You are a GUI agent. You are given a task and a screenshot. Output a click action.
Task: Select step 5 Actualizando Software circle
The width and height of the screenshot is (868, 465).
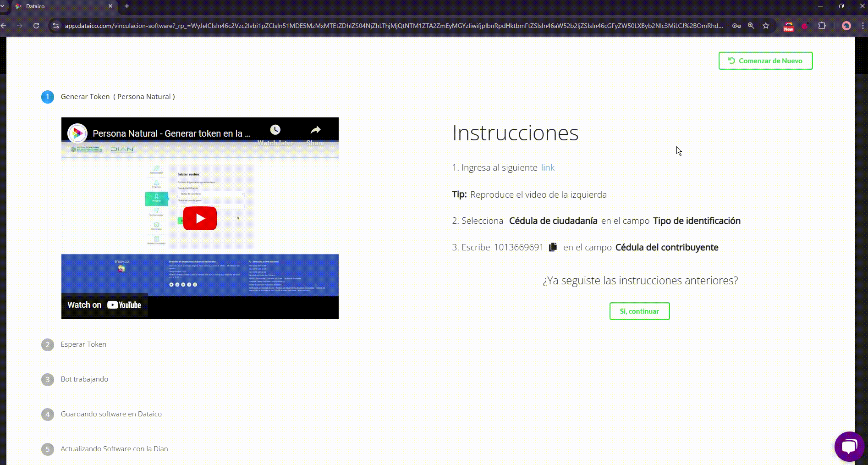click(x=48, y=449)
